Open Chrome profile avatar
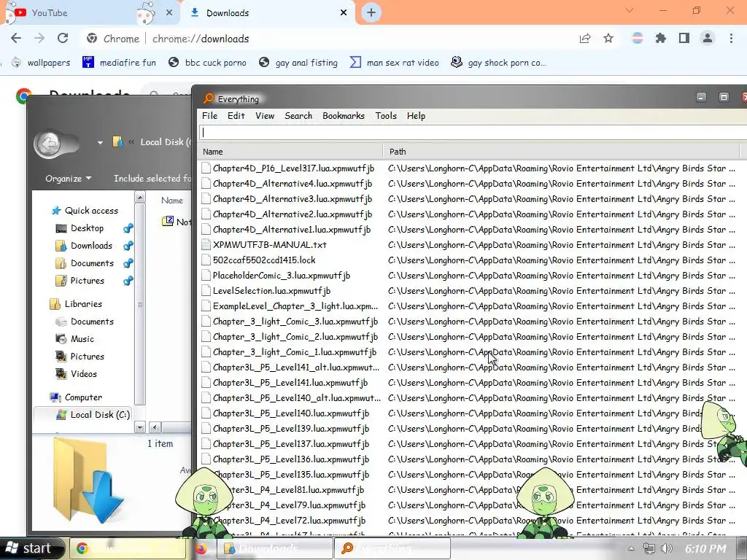The image size is (747, 560). pyautogui.click(x=708, y=39)
